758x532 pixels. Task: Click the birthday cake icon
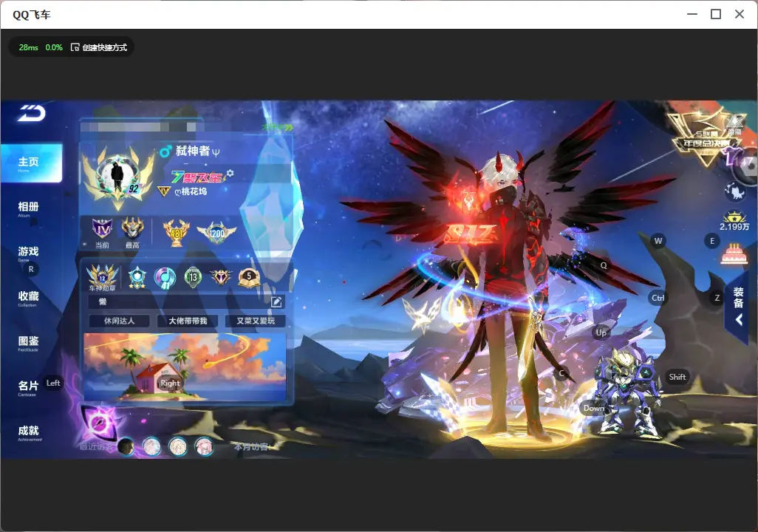[x=734, y=254]
